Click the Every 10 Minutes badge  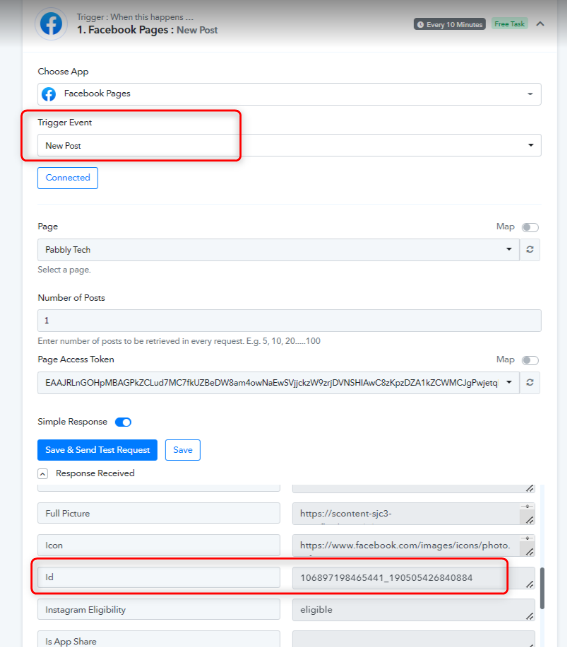click(x=450, y=24)
